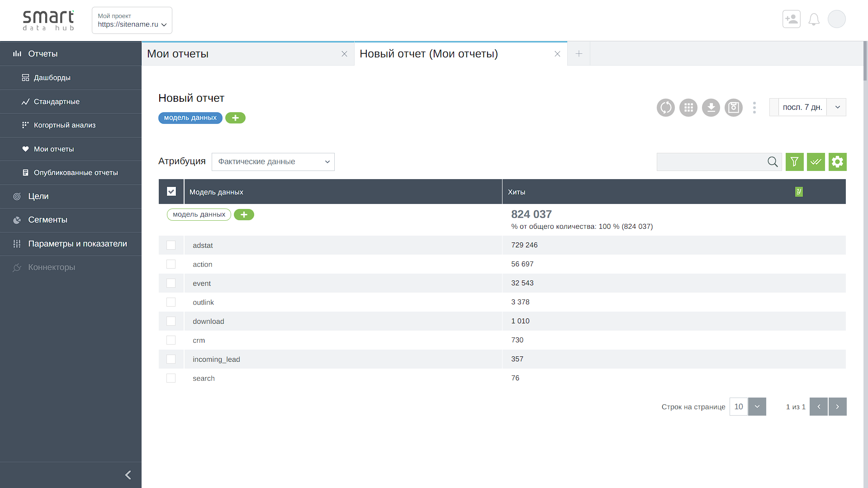Open Дашборды in sidebar
This screenshot has height=488, width=868.
(71, 78)
